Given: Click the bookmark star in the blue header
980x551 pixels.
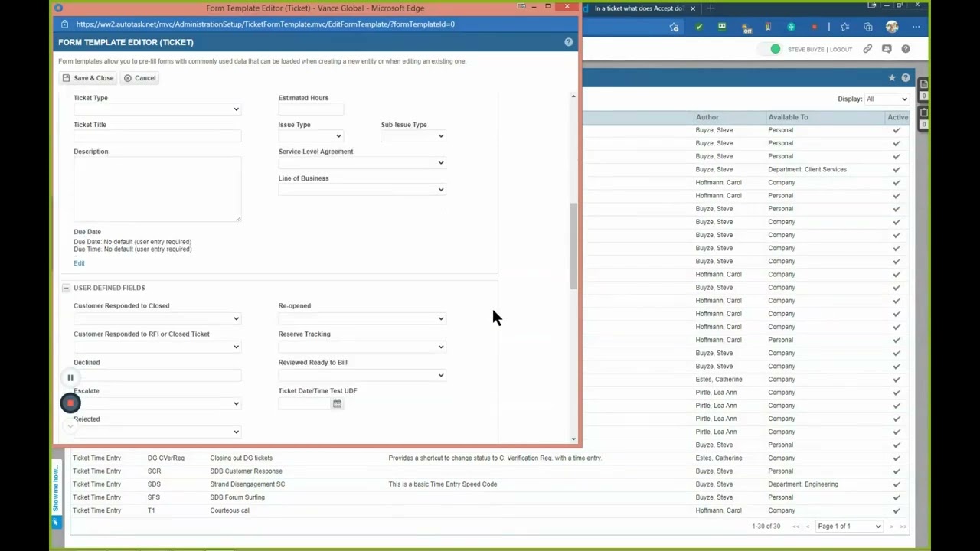Looking at the screenshot, I should point(891,78).
